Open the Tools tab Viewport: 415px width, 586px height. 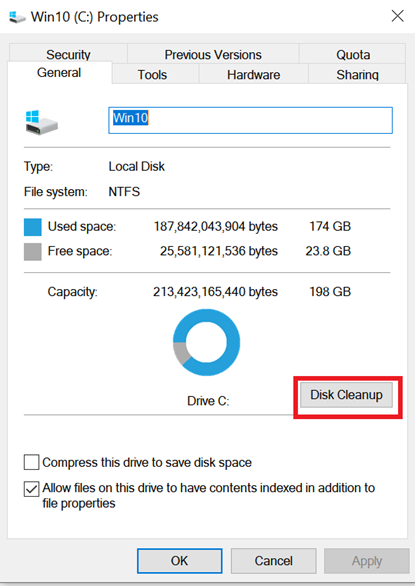pyautogui.click(x=152, y=74)
